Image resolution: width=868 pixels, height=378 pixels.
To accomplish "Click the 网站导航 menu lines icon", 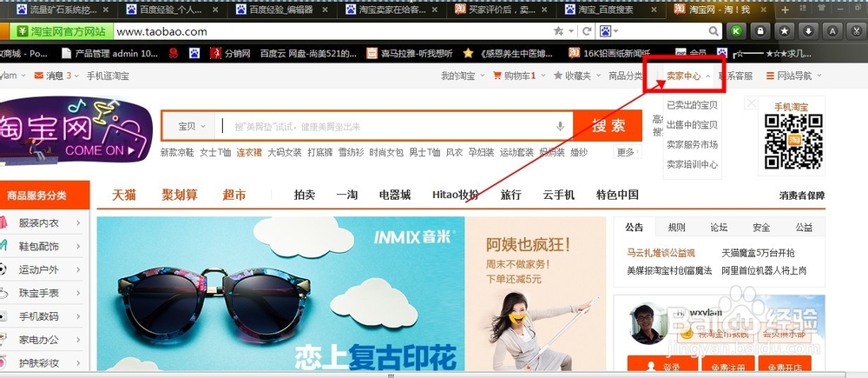I will pyautogui.click(x=770, y=76).
